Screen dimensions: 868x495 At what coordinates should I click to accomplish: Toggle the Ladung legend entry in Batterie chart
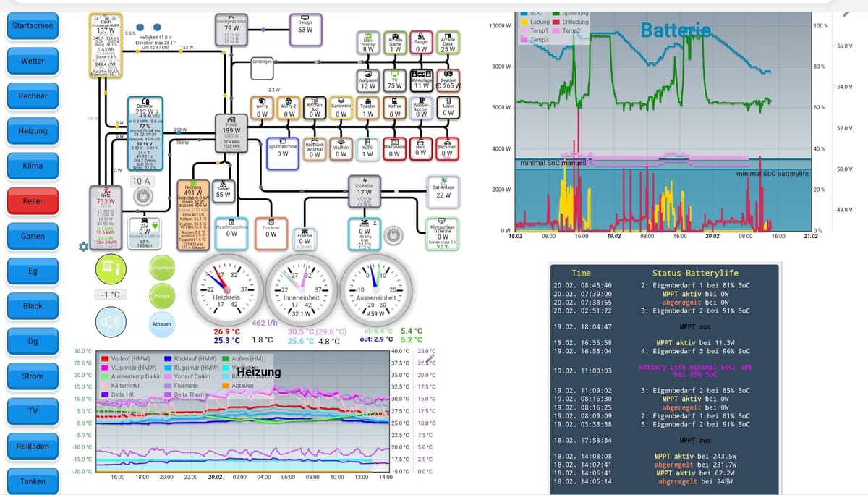[x=535, y=22]
